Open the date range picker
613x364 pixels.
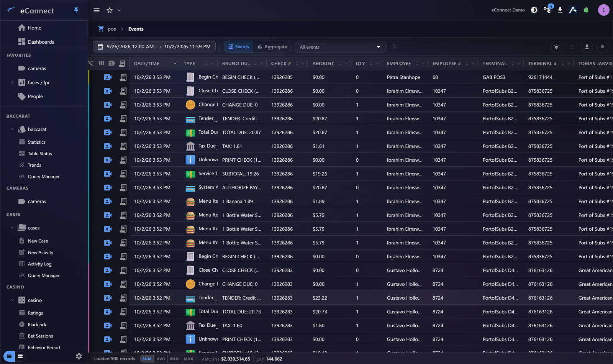pos(154,47)
